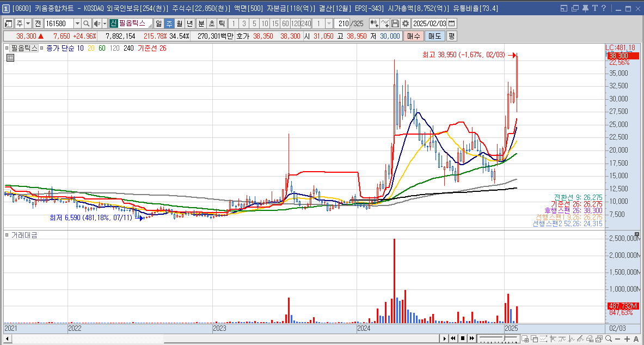Viewport: 644px width, 345px height.
Task: Click the 60 moving average label
Action: point(102,48)
